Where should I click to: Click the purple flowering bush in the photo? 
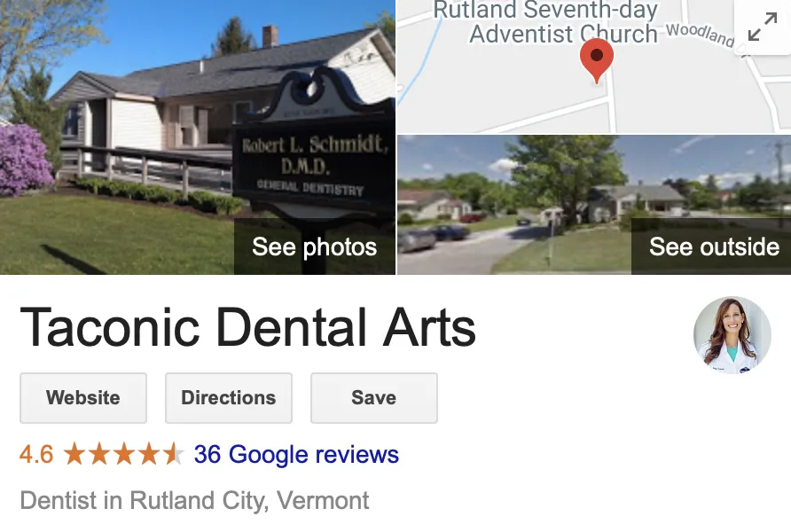24,160
